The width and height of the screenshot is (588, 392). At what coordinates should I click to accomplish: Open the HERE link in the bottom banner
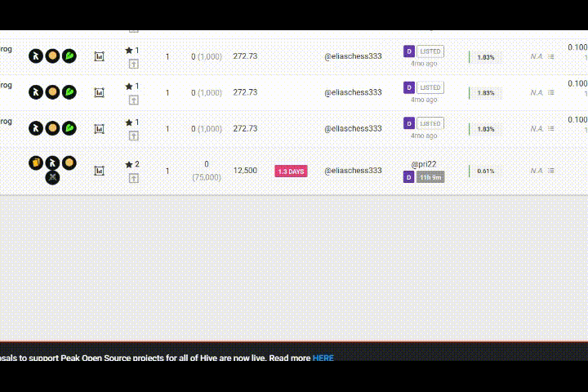[323, 358]
